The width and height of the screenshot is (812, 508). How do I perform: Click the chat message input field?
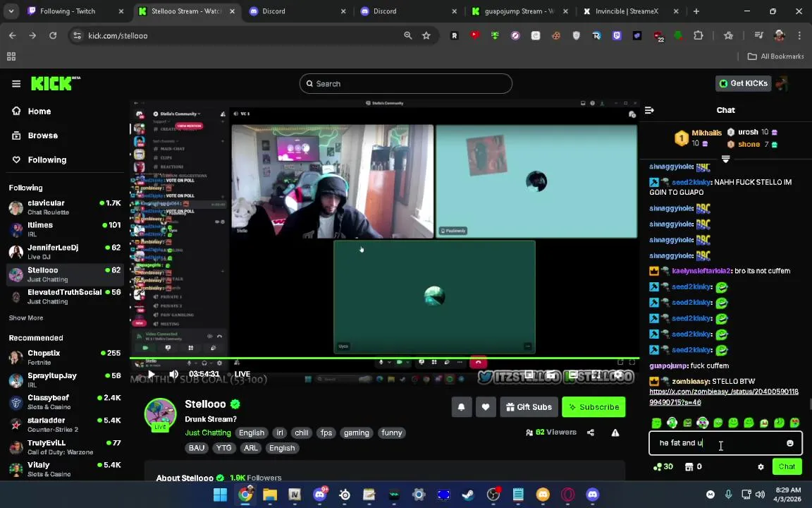[720, 443]
